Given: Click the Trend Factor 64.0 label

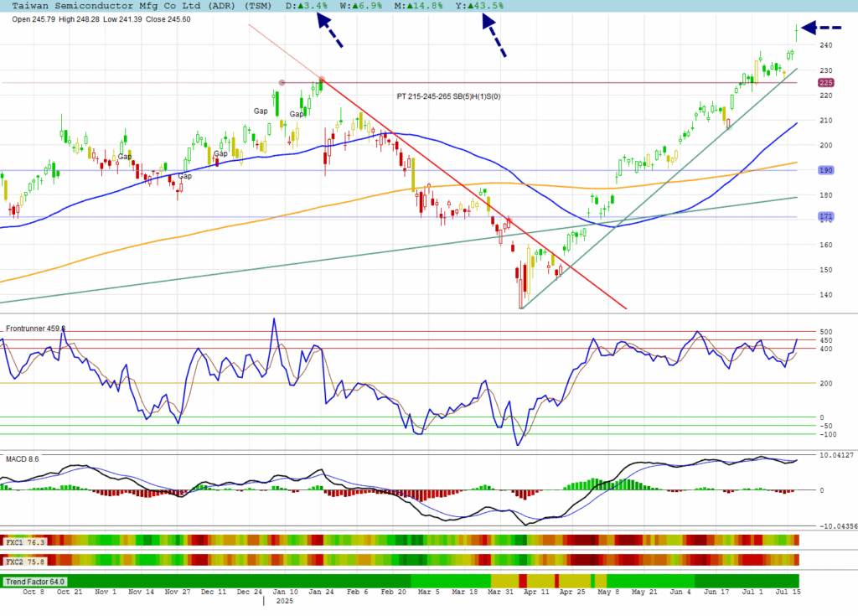Looking at the screenshot, I should pos(35,582).
